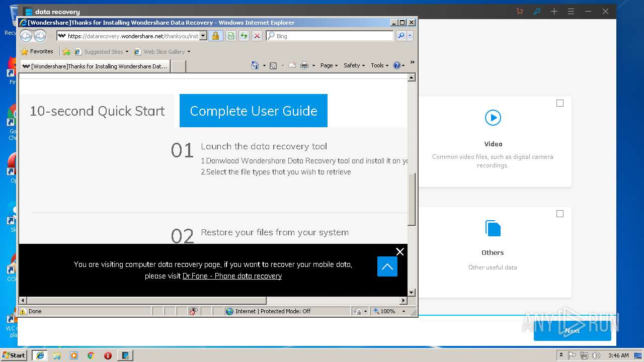Refresh the page in Internet Explorer
This screenshot has width=644, height=362.
[x=244, y=36]
